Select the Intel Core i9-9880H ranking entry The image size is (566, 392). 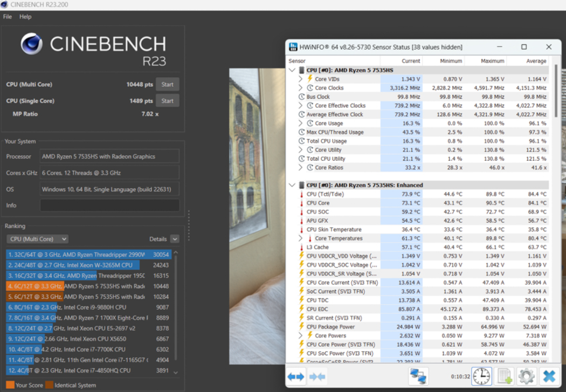coord(89,307)
